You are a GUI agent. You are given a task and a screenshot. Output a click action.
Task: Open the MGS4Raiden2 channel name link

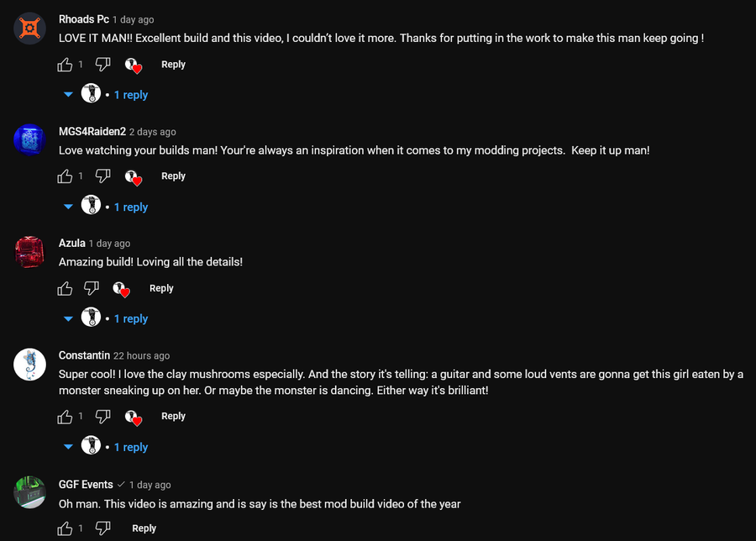[92, 132]
